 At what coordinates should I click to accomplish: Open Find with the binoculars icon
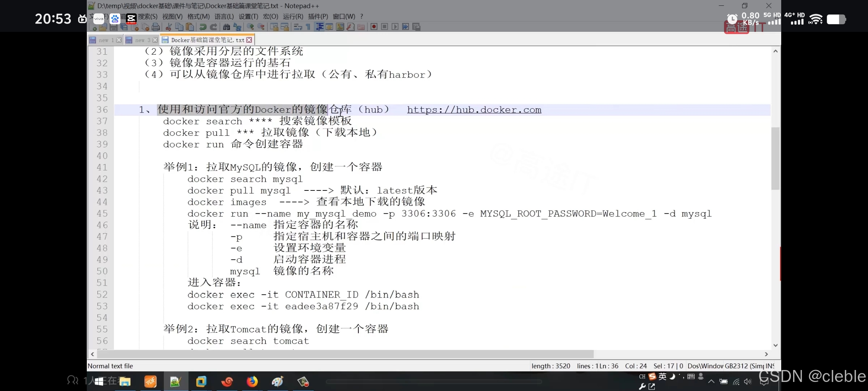(226, 27)
